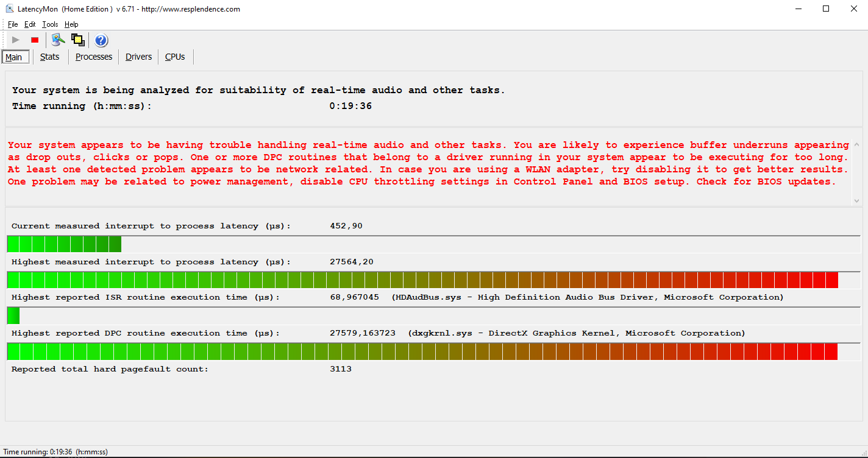This screenshot has width=868, height=458.
Task: Click the 'Reported total hard pagefault count' label
Action: 110,369
